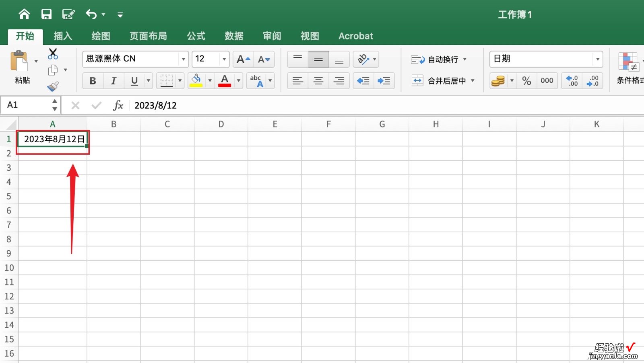Click the 粘贴 paste clipboard icon
Image resolution: width=644 pixels, height=363 pixels.
(19, 61)
